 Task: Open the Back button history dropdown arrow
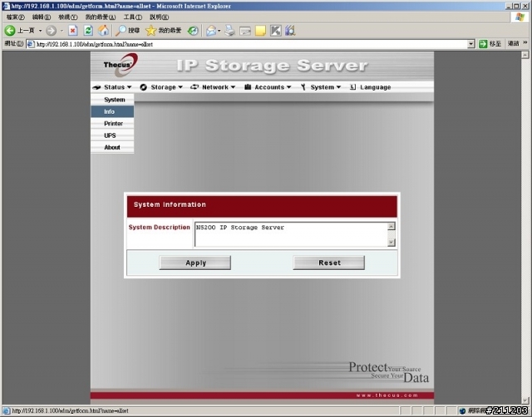[x=40, y=31]
